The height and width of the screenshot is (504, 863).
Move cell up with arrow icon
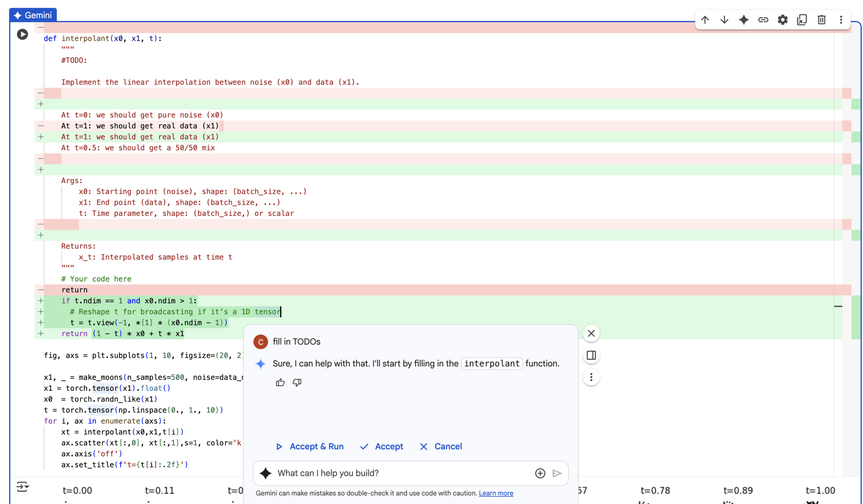coord(705,20)
